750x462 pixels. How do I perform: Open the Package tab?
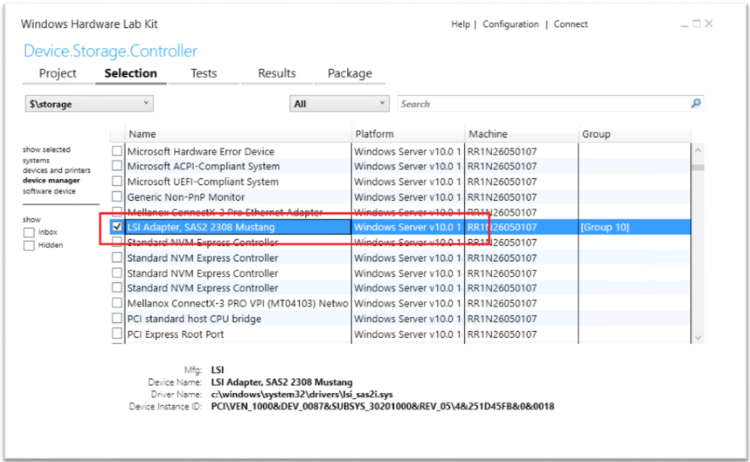pos(350,73)
